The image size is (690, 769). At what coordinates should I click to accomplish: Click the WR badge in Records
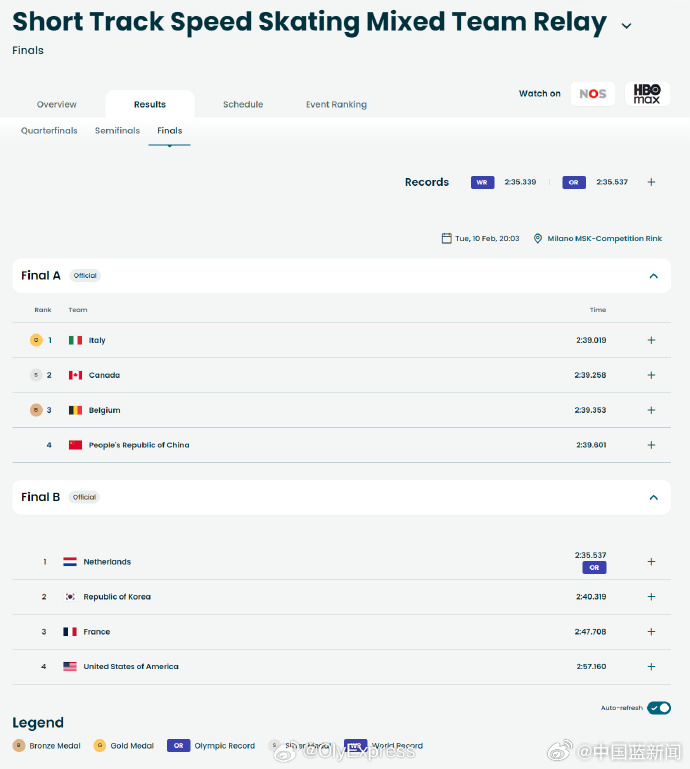coord(482,182)
